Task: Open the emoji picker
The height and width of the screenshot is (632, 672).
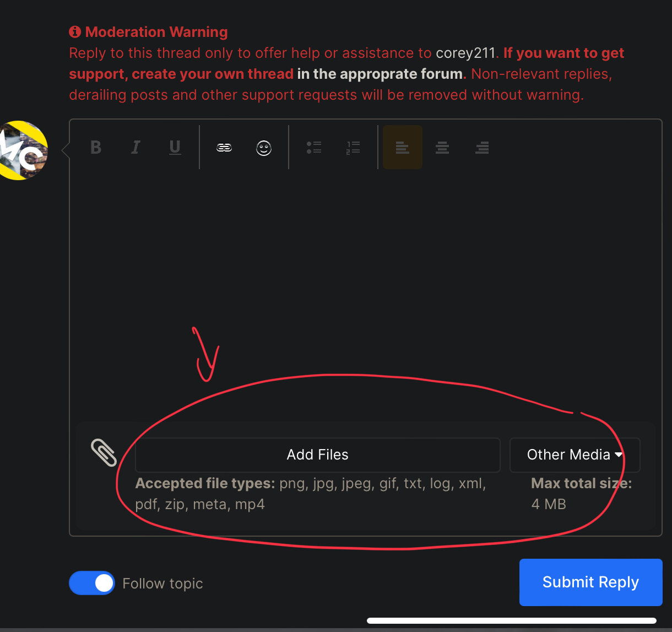Action: click(264, 148)
